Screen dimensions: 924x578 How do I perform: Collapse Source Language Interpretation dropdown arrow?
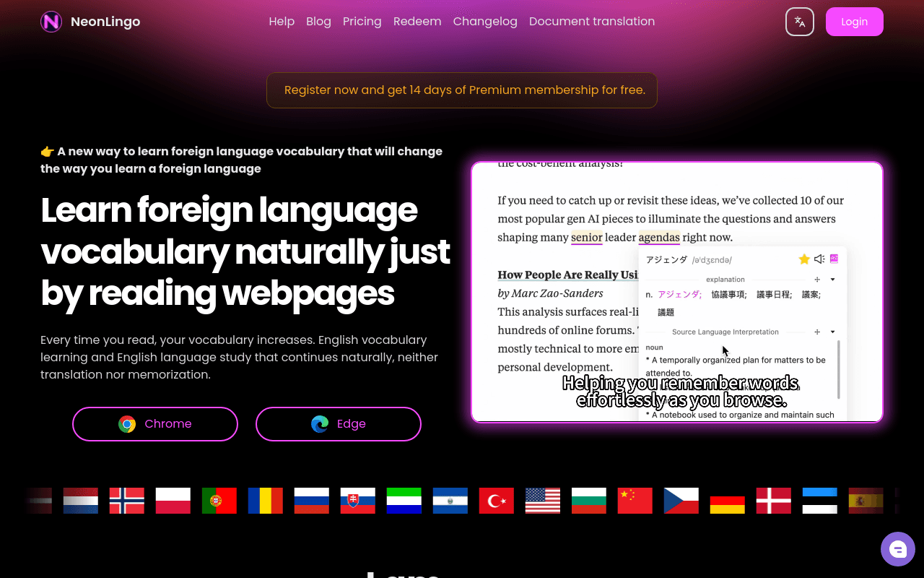pyautogui.click(x=832, y=332)
